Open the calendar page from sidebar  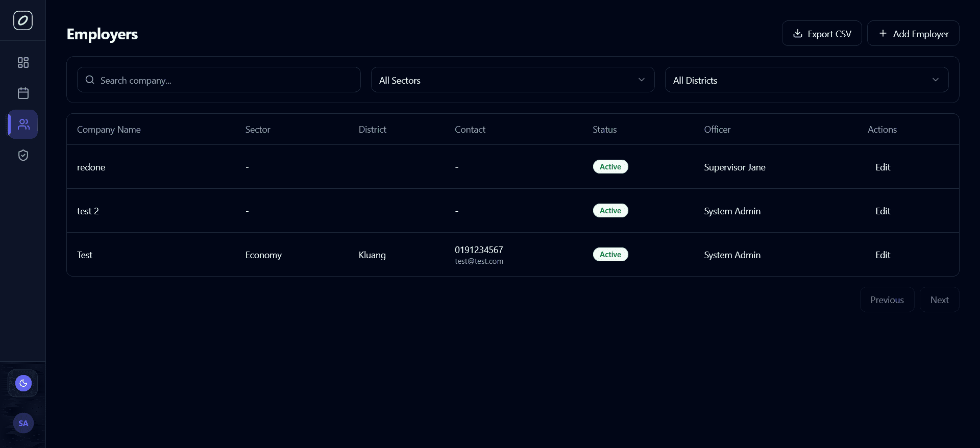(23, 93)
